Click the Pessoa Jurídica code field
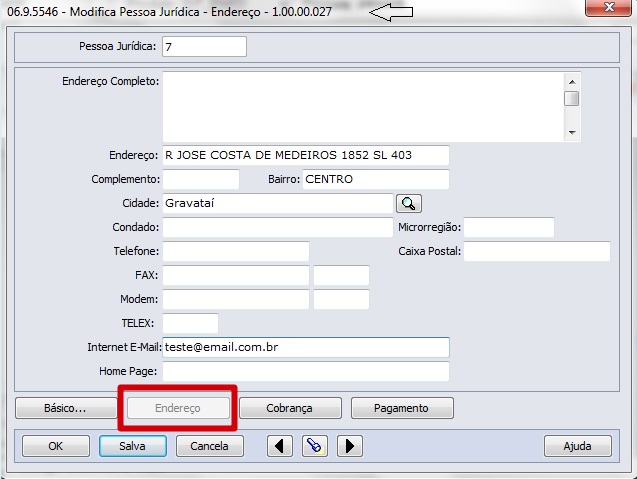The image size is (637, 479). tap(204, 47)
